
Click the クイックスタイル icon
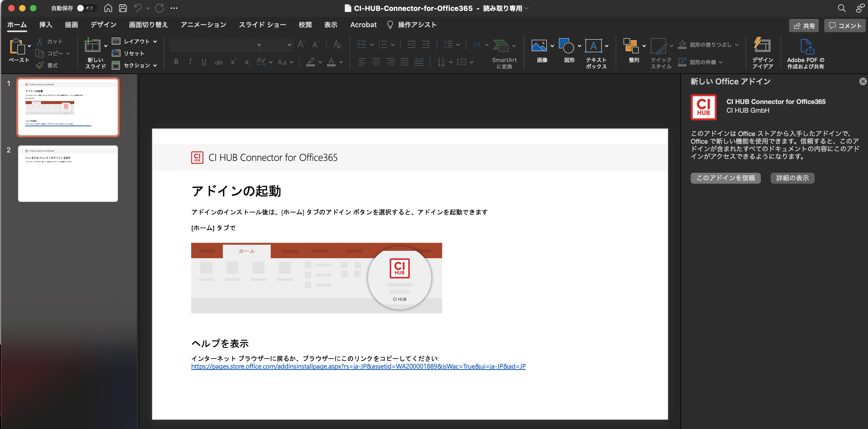coord(658,46)
